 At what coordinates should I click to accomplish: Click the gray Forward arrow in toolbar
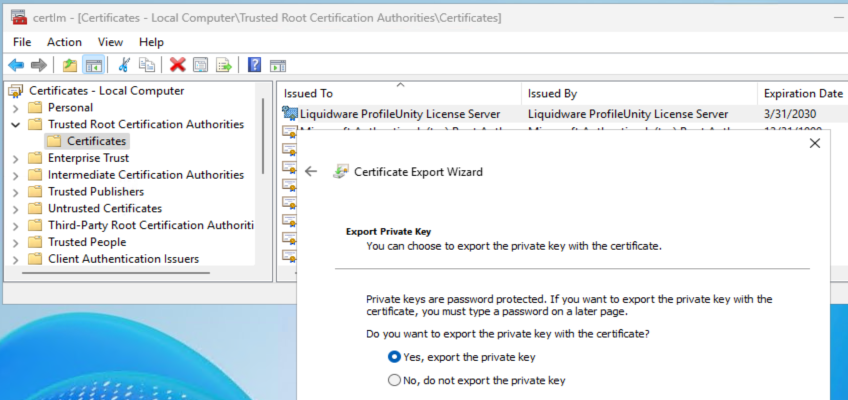pyautogui.click(x=38, y=66)
